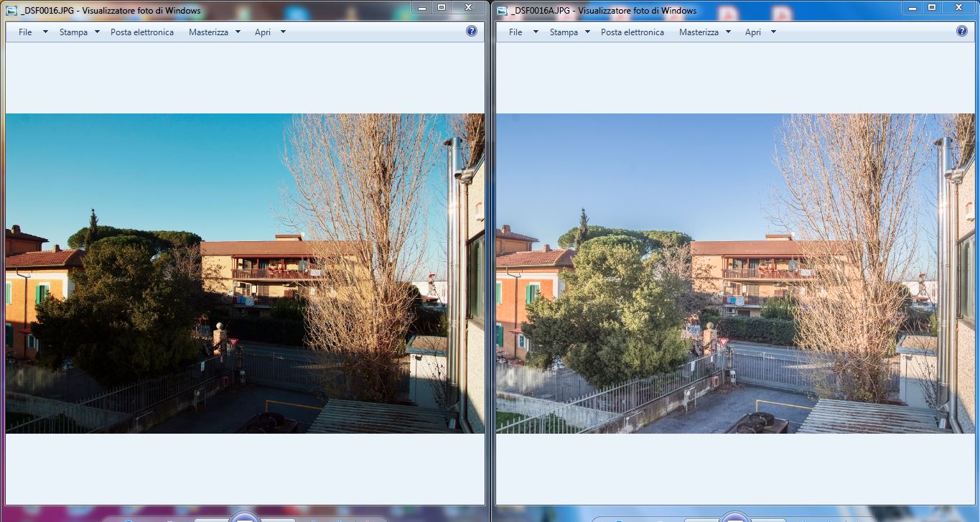980x522 pixels.
Task: Open the Apri dropdown arrow in left window
Action: [282, 32]
